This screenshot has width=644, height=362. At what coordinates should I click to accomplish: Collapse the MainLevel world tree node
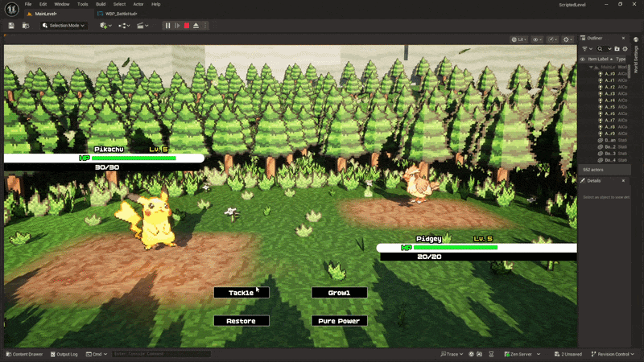click(592, 67)
